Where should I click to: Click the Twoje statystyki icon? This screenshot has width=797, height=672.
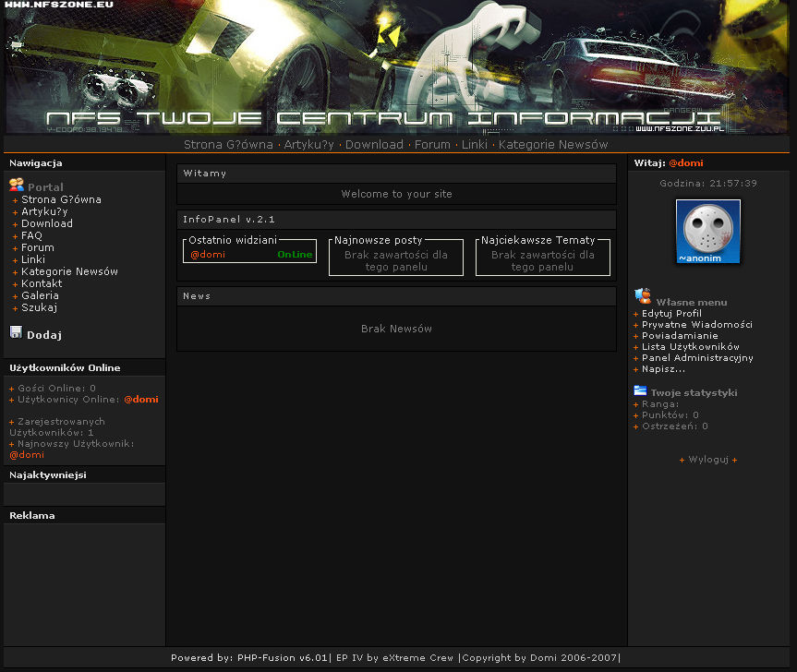pos(641,390)
